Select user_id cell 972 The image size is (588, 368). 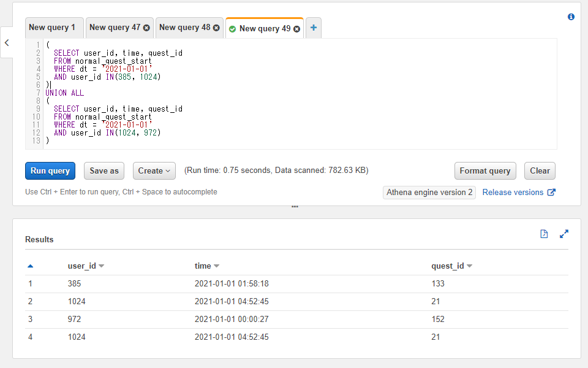[x=74, y=319]
